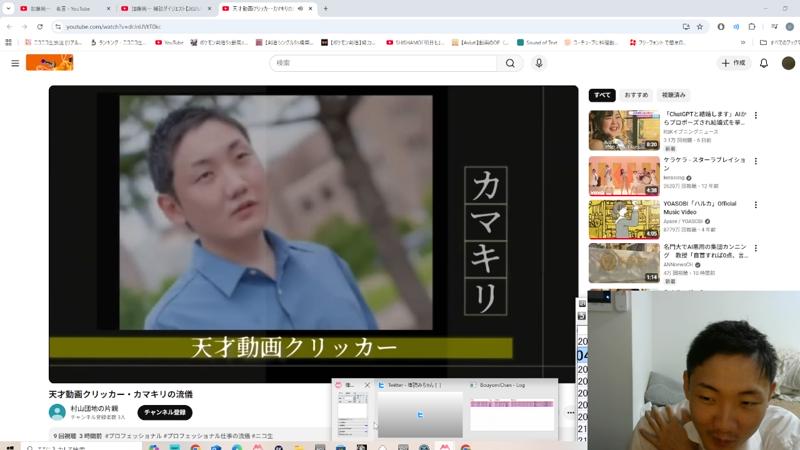Screen dimensions: 800x450
Task: Go back with browser back arrow
Action: (9, 27)
